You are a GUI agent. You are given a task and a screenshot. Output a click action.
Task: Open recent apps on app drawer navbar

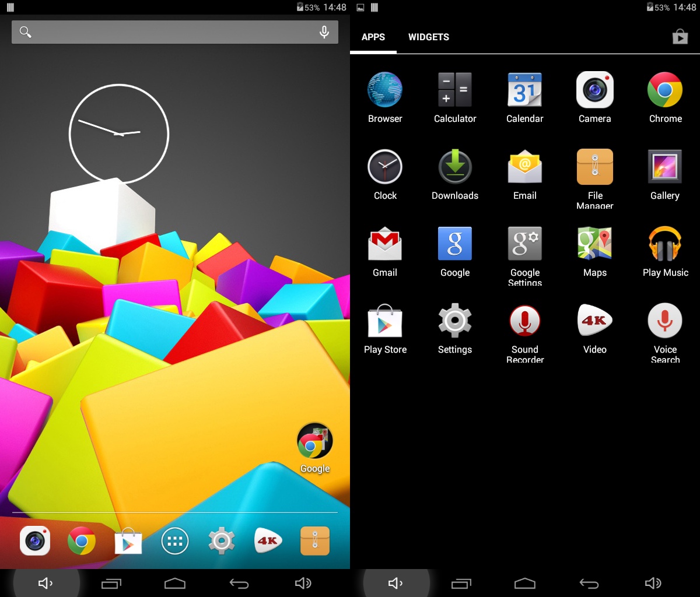(461, 583)
